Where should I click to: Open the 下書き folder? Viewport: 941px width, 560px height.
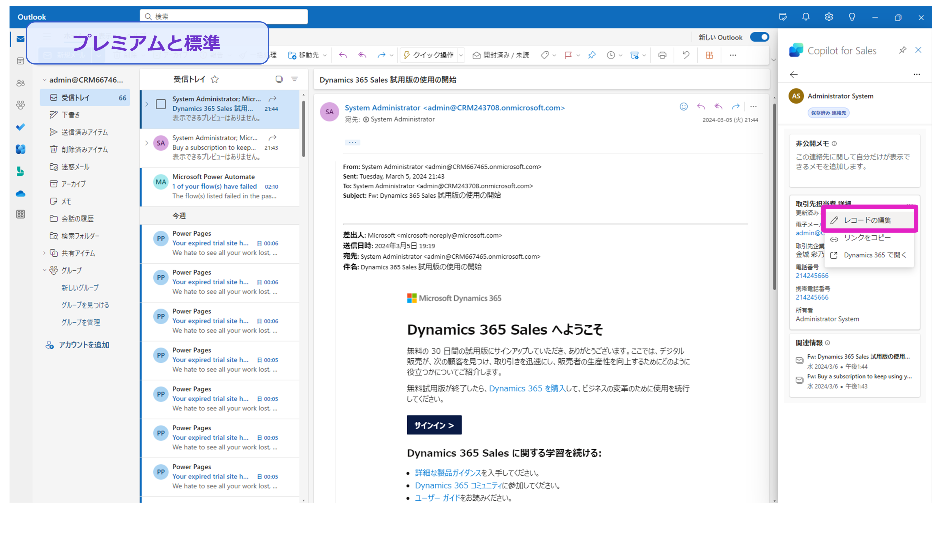click(85, 115)
